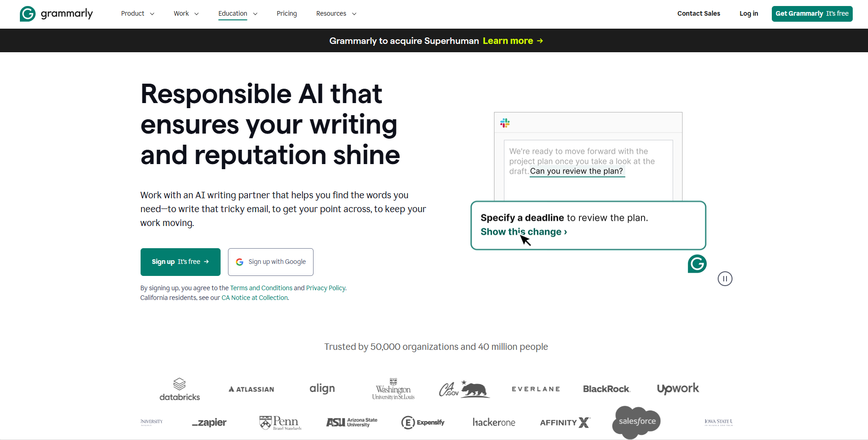Follow the Learn more banner link
This screenshot has width=868, height=440.
pyautogui.click(x=513, y=41)
